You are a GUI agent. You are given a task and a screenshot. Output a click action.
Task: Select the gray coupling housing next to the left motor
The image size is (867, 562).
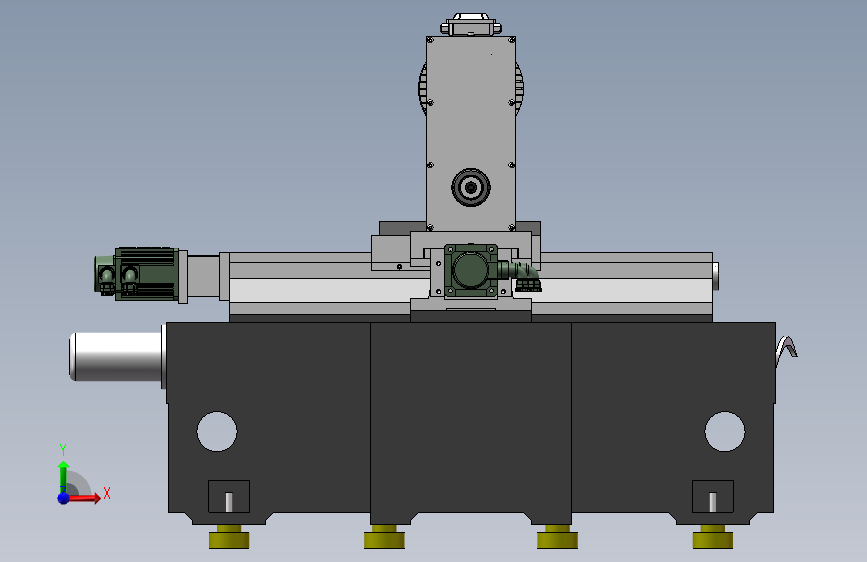[x=203, y=276]
